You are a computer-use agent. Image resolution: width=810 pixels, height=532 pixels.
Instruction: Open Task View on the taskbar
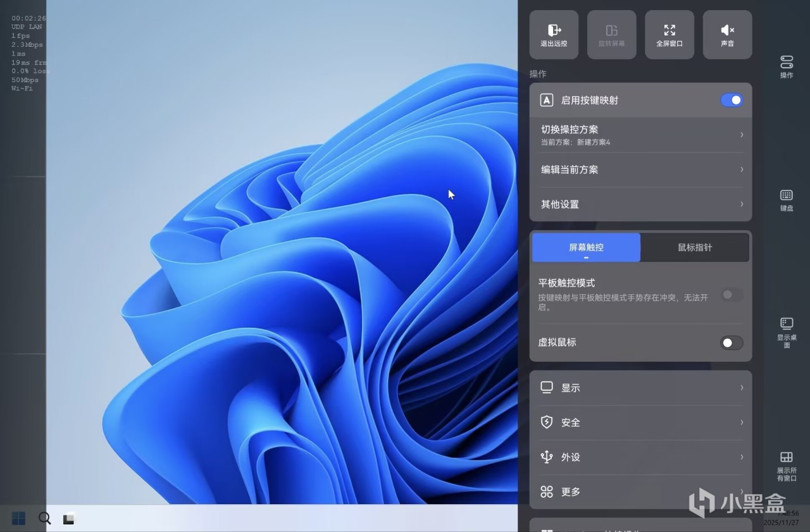tap(69, 519)
